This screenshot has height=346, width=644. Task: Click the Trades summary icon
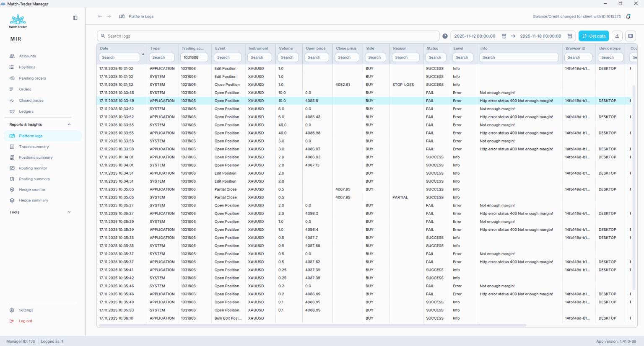tap(12, 147)
